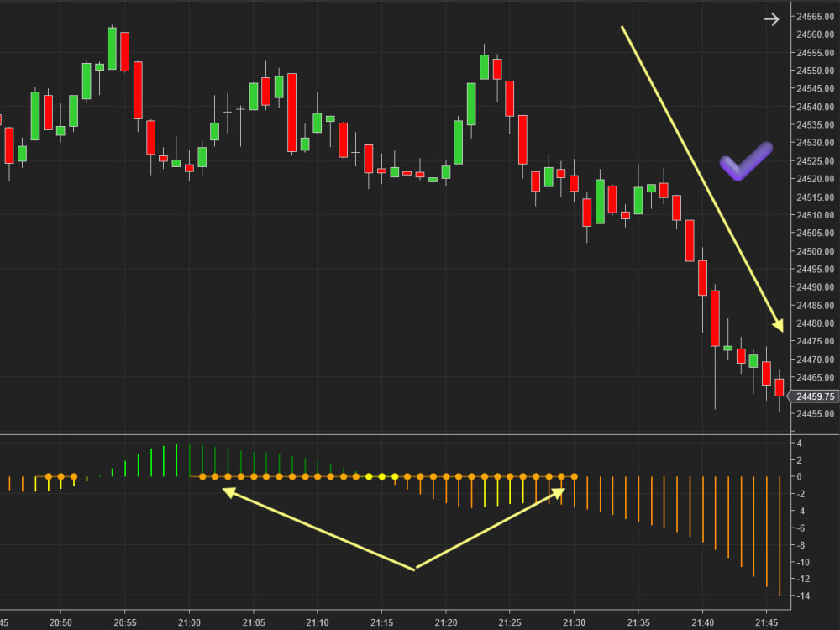The height and width of the screenshot is (630, 840).
Task: Select the positive 2 on the indicator scale
Action: click(800, 460)
